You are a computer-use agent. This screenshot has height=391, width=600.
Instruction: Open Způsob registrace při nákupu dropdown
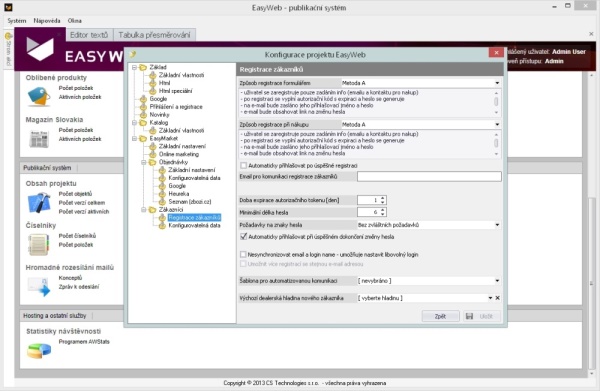497,124
